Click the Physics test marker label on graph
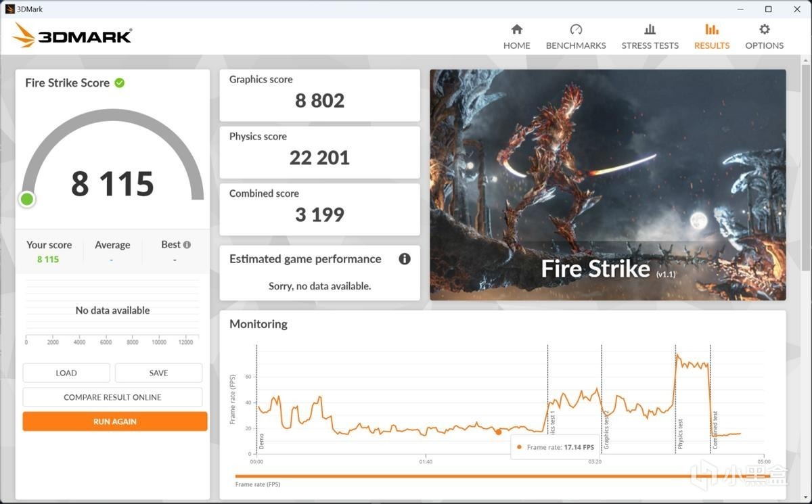812x504 pixels. [x=681, y=434]
